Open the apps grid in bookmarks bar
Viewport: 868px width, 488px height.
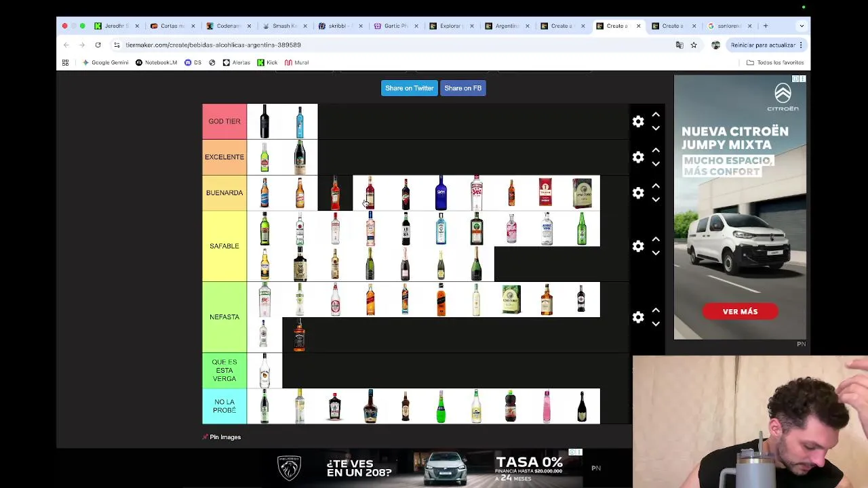click(65, 62)
